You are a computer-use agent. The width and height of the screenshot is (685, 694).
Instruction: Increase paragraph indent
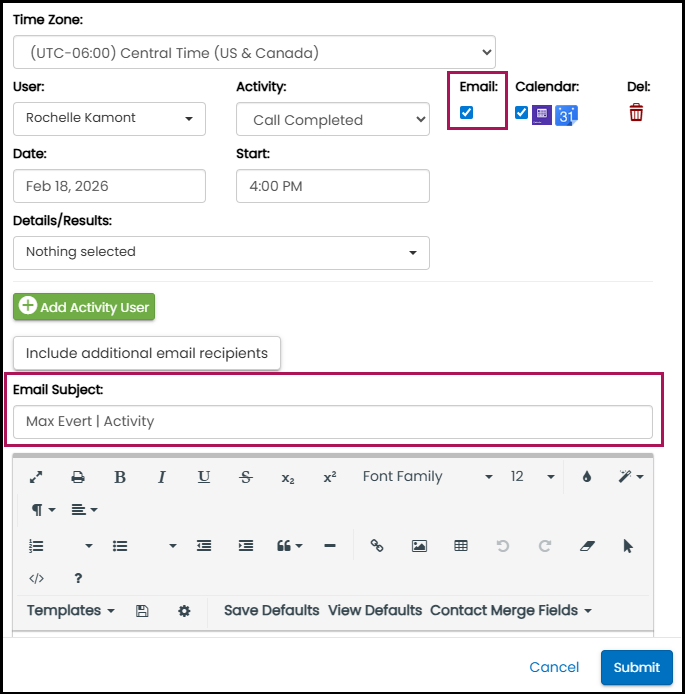246,546
